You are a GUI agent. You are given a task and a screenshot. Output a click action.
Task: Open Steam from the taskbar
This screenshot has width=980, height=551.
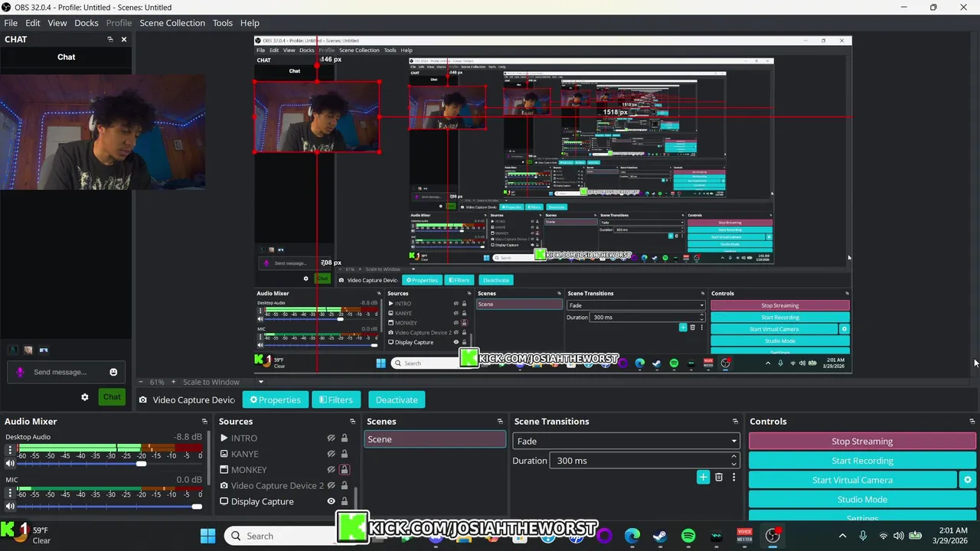660,536
